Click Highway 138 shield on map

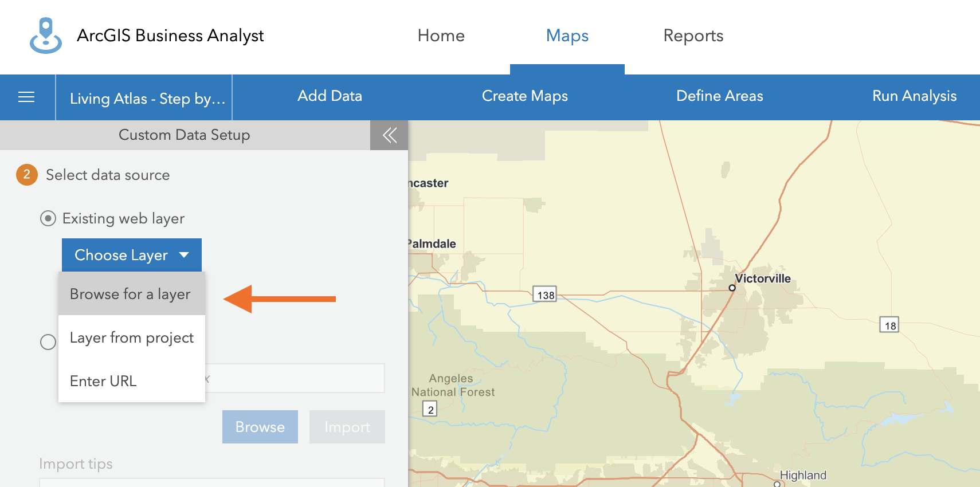[x=545, y=294]
